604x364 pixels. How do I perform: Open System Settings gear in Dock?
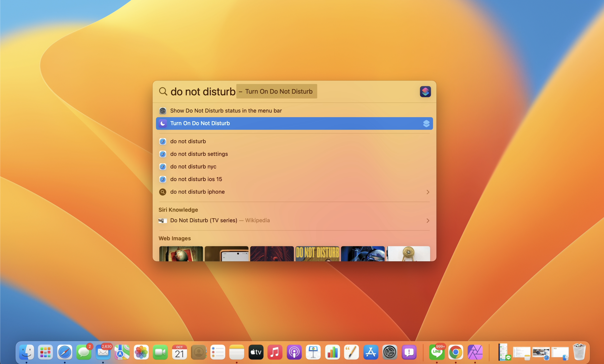pos(390,352)
